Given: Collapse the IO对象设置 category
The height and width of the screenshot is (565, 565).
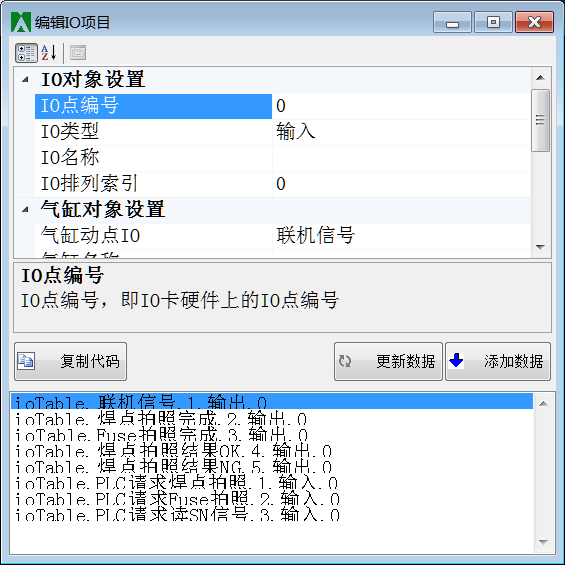Looking at the screenshot, I should pyautogui.click(x=25, y=79).
